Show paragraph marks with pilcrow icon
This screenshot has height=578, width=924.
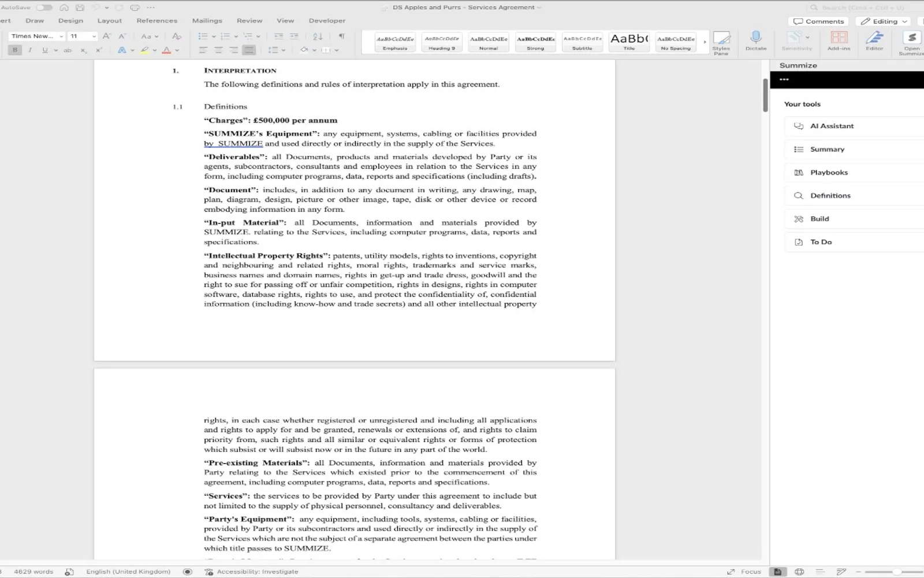341,36
